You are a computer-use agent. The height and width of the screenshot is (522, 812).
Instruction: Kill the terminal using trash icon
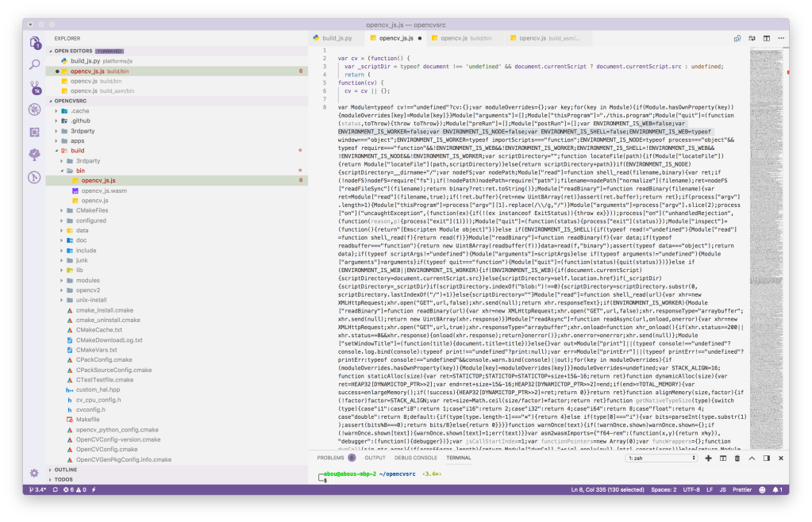(737, 458)
